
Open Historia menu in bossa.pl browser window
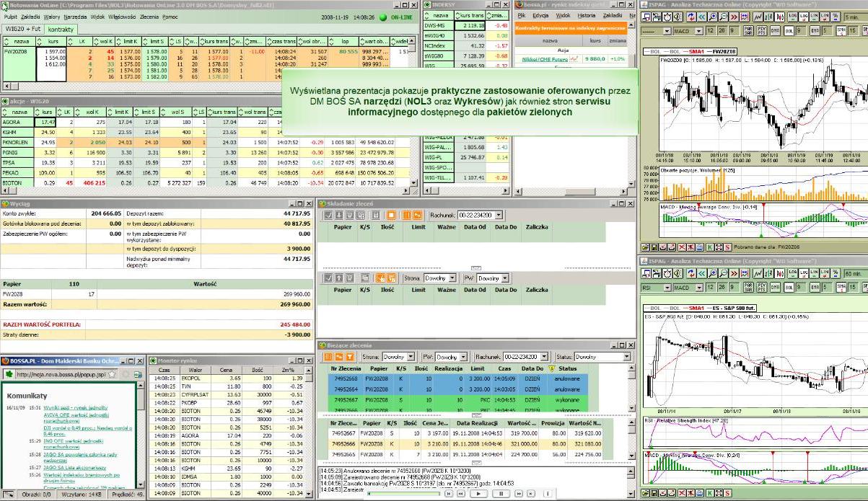[x=587, y=14]
